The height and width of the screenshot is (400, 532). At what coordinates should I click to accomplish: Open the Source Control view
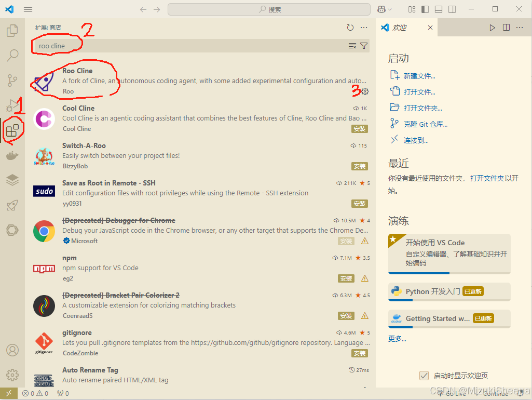[12, 81]
